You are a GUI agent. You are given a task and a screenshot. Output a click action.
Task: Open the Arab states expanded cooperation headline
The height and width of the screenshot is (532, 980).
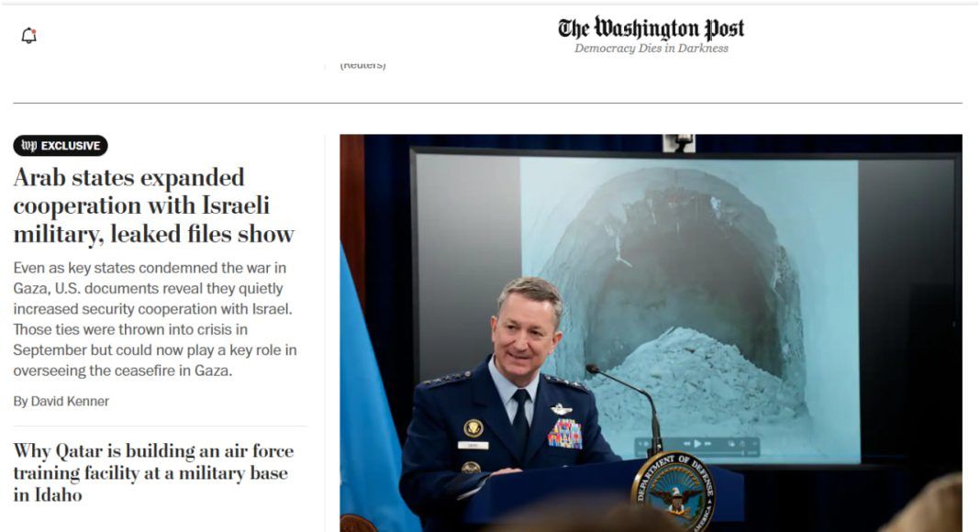154,205
